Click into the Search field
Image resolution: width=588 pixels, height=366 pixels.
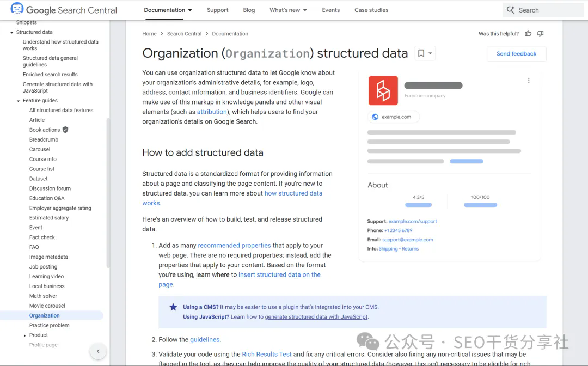543,10
